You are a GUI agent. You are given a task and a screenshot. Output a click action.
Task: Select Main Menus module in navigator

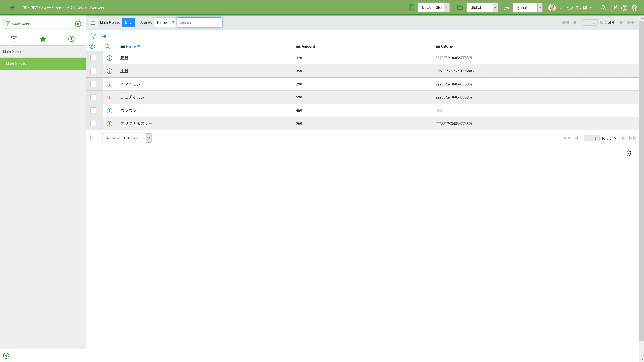point(43,64)
